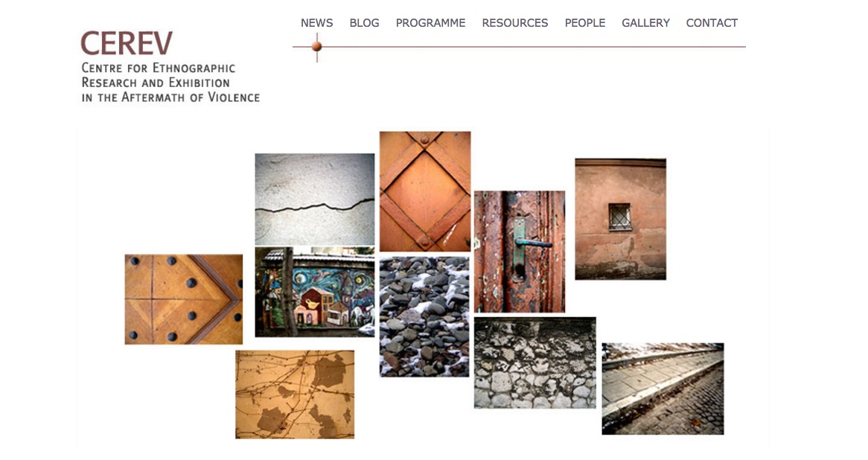
Task: View the small barred window photo
Action: coord(621,219)
